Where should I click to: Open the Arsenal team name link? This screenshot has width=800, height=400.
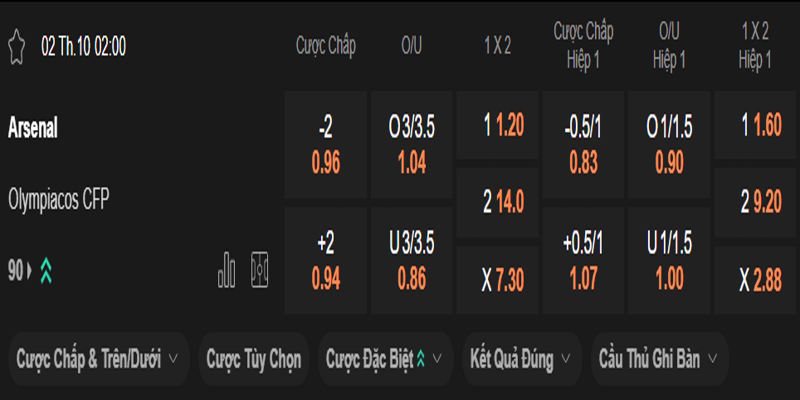click(x=33, y=128)
